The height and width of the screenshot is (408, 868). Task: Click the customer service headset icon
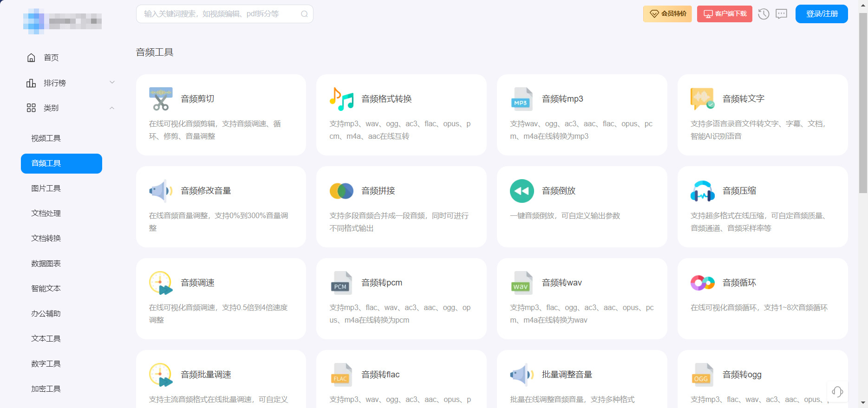click(x=837, y=392)
